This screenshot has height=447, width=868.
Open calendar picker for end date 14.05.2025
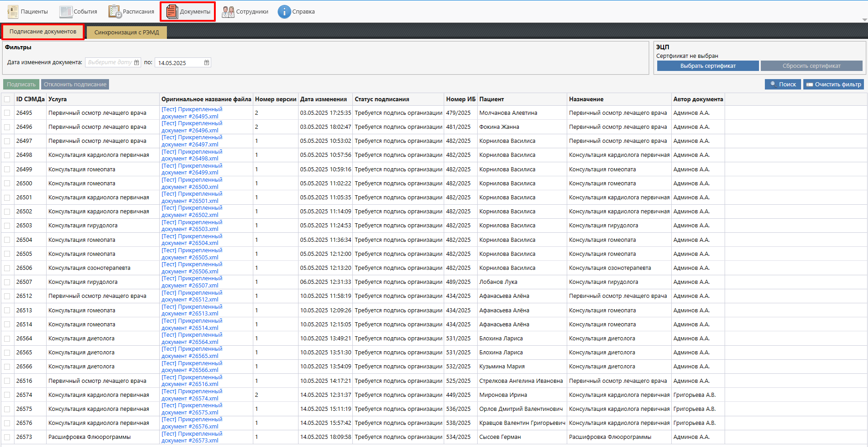pos(207,63)
